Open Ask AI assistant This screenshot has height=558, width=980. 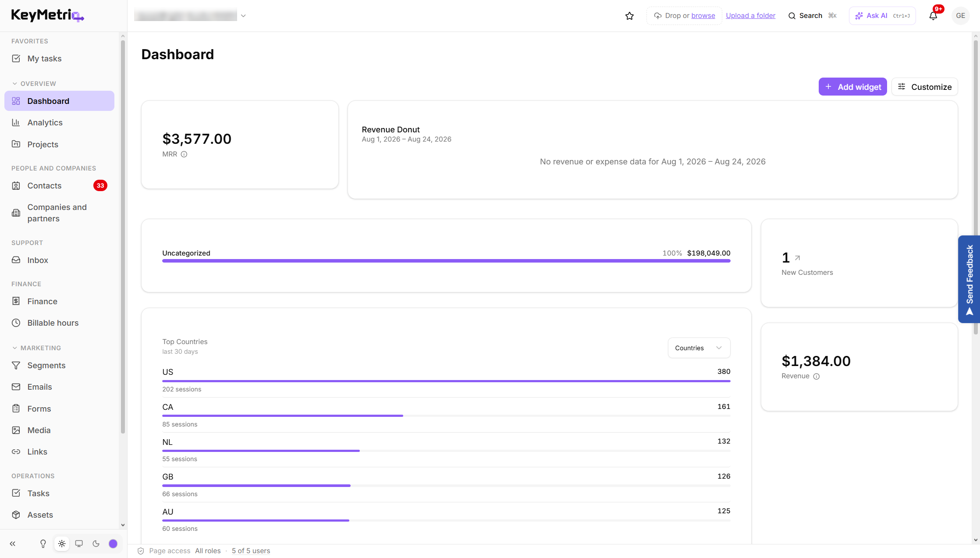click(882, 16)
